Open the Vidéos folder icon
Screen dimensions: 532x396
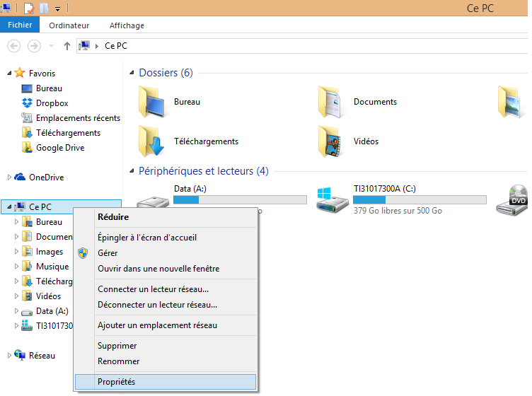click(x=332, y=141)
